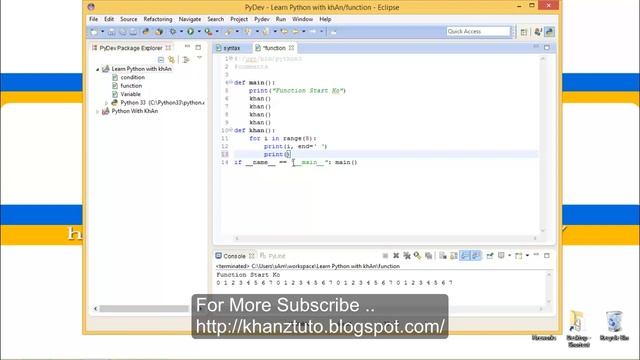Select the condition file in explorer
640x360 pixels.
click(132, 77)
